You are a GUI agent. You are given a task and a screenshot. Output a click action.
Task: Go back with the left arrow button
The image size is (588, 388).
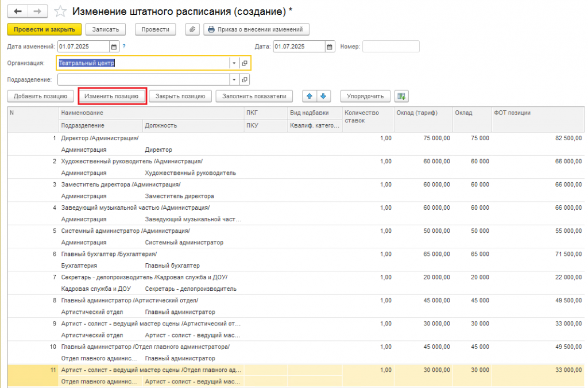pos(18,11)
